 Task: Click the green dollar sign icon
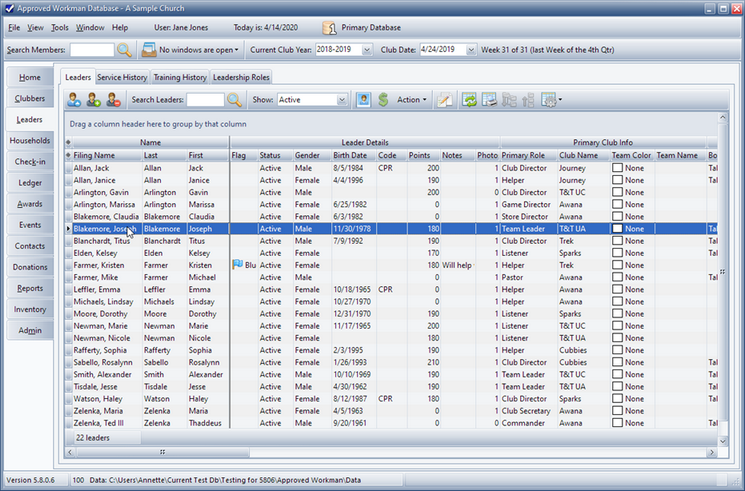[383, 100]
